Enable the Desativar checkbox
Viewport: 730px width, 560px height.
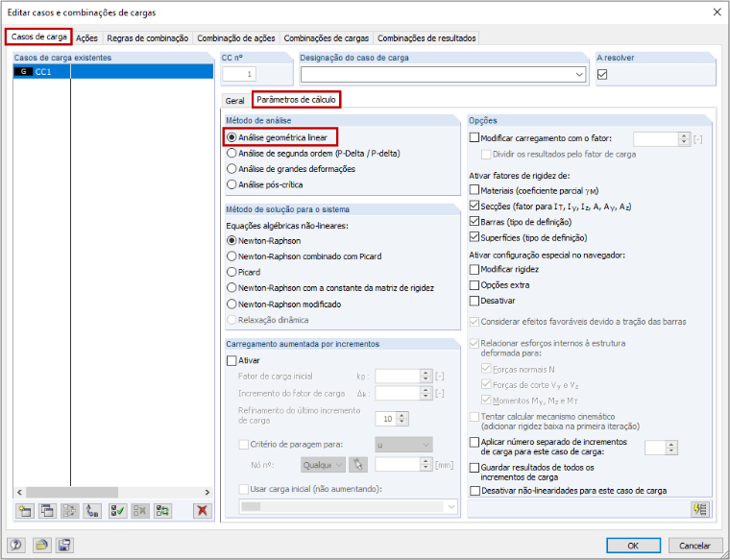coord(474,301)
